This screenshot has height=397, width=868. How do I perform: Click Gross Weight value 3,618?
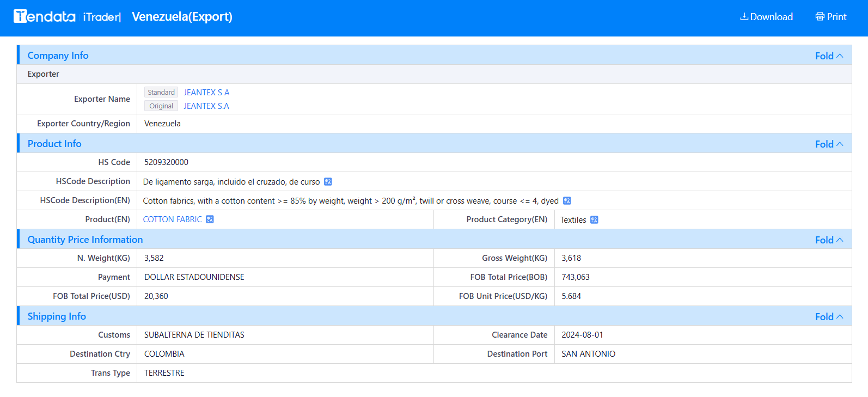[571, 258]
